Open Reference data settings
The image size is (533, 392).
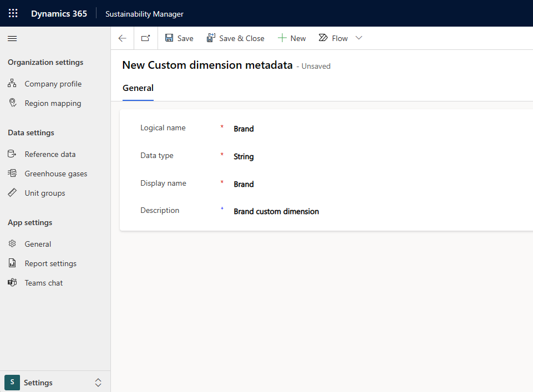pos(50,154)
